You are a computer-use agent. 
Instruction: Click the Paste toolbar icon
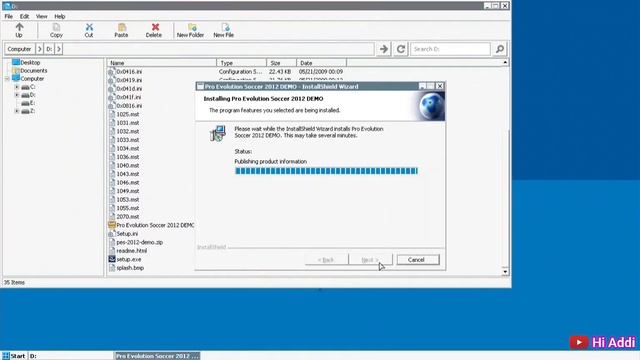coord(121,27)
